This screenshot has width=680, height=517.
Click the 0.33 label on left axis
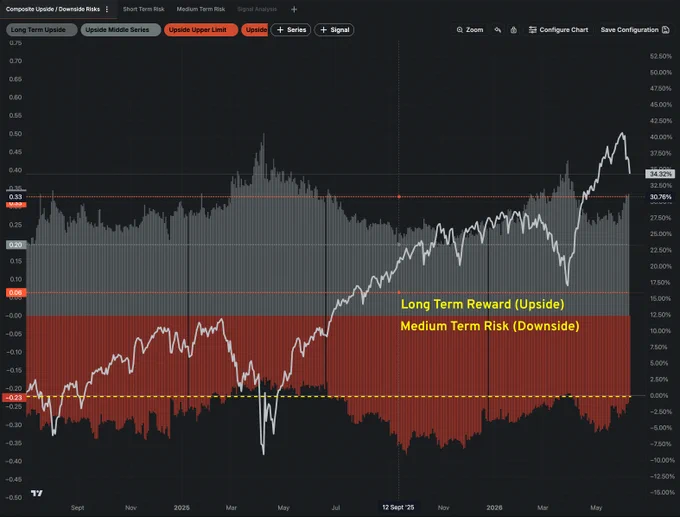pyautogui.click(x=16, y=197)
